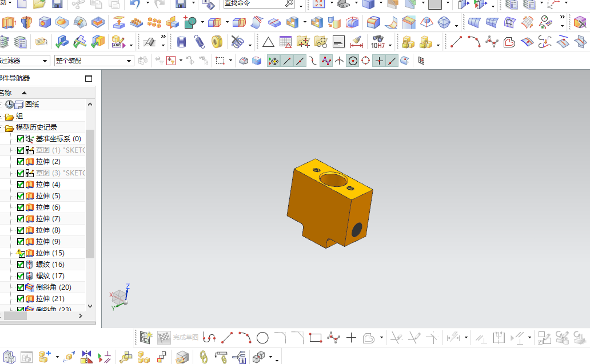
Task: Open the selection rectangle mode dropdown arrow
Action: click(230, 61)
